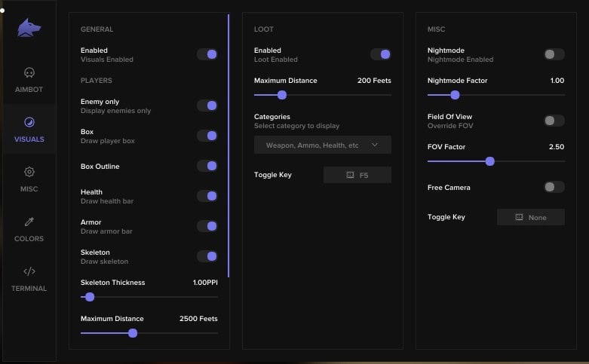This screenshot has height=364, width=589.
Task: Click the None toggle key button
Action: 531,217
